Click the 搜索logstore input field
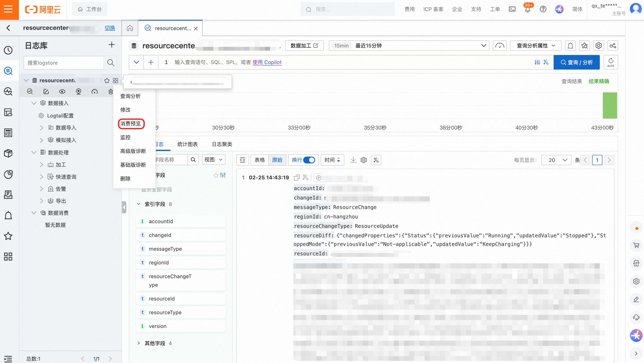Screen dimensions: 644x363 (64, 63)
